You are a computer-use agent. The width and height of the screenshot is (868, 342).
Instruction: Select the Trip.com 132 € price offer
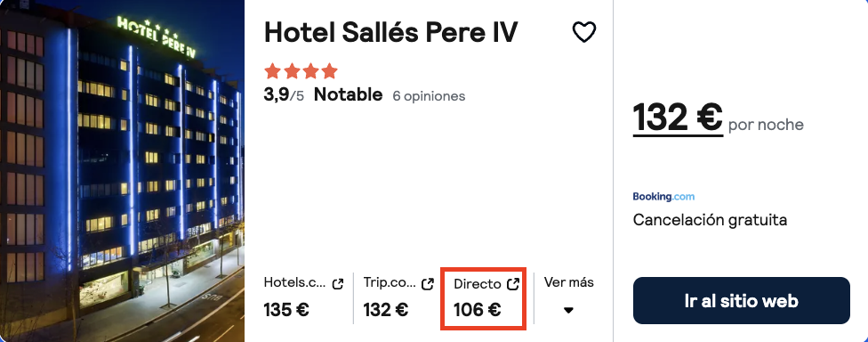(398, 298)
